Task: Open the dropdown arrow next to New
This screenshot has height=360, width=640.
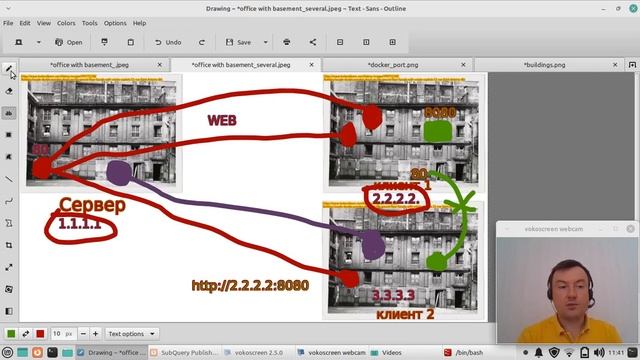Action: 38,42
